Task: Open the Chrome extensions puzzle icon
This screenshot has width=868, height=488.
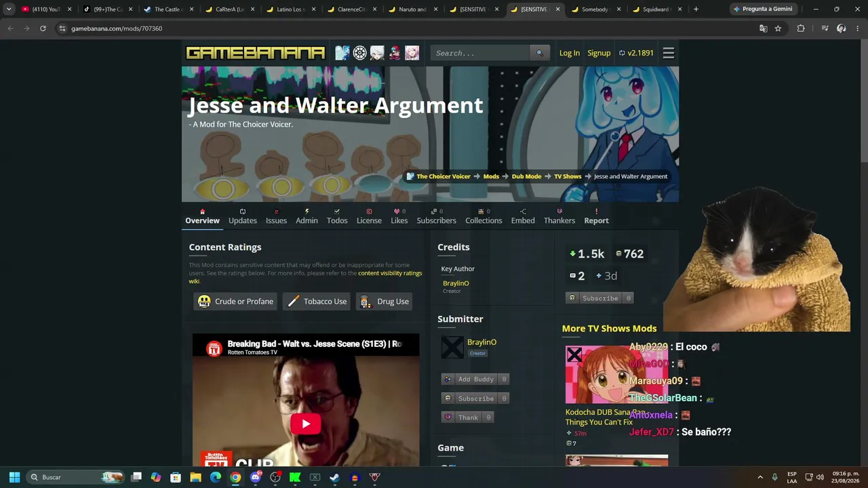Action: [801, 28]
